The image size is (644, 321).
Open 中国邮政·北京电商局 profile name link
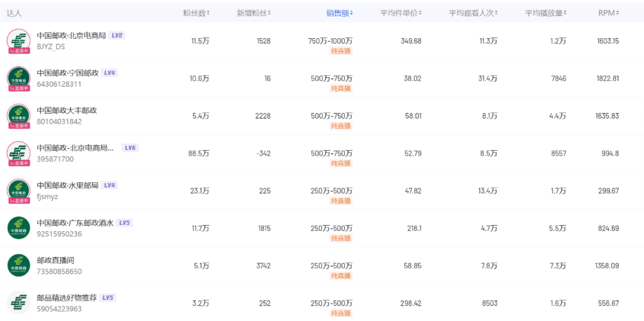[x=72, y=36]
